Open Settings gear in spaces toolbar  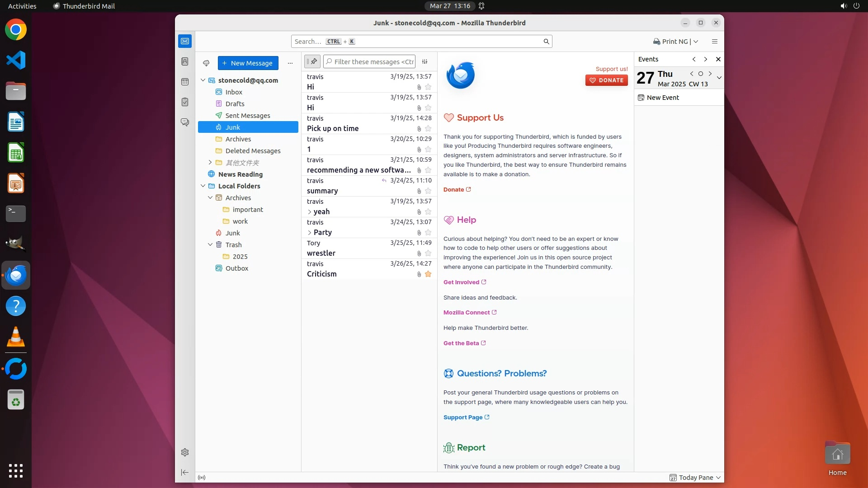point(185,452)
